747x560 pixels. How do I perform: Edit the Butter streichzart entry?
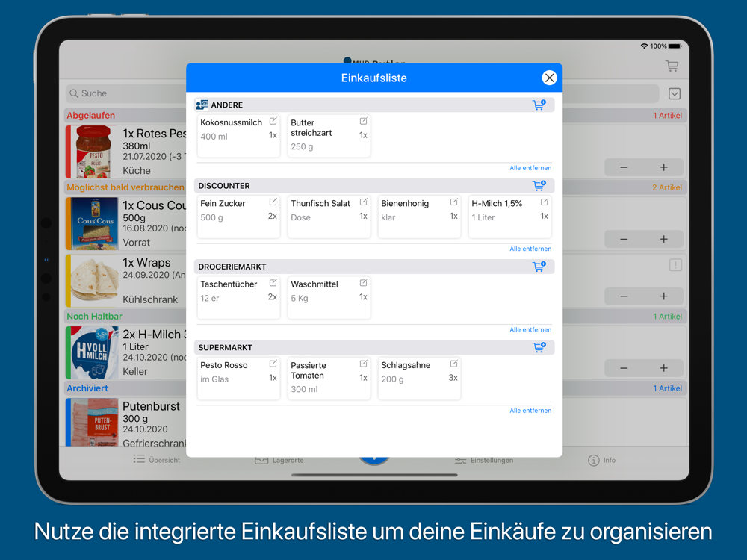(x=364, y=122)
